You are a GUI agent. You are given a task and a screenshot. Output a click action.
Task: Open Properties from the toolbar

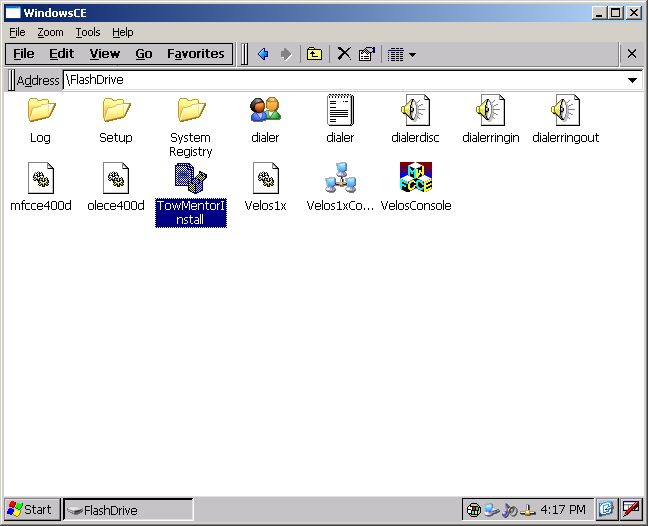coord(367,54)
